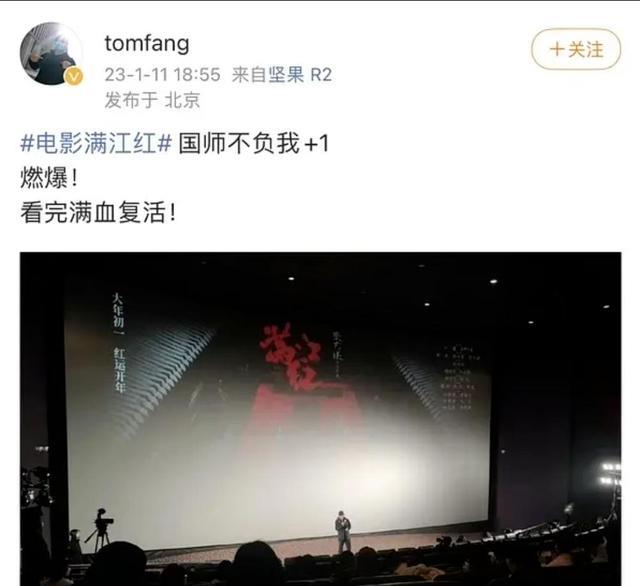
Task: Click the 燃爆！ text line
Action: (49, 178)
